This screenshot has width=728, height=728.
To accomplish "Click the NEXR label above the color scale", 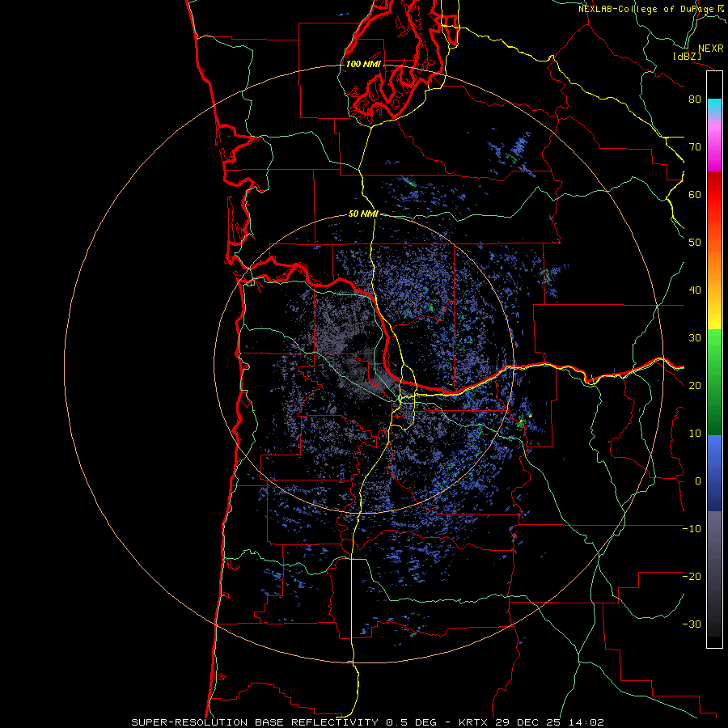I will [711, 49].
